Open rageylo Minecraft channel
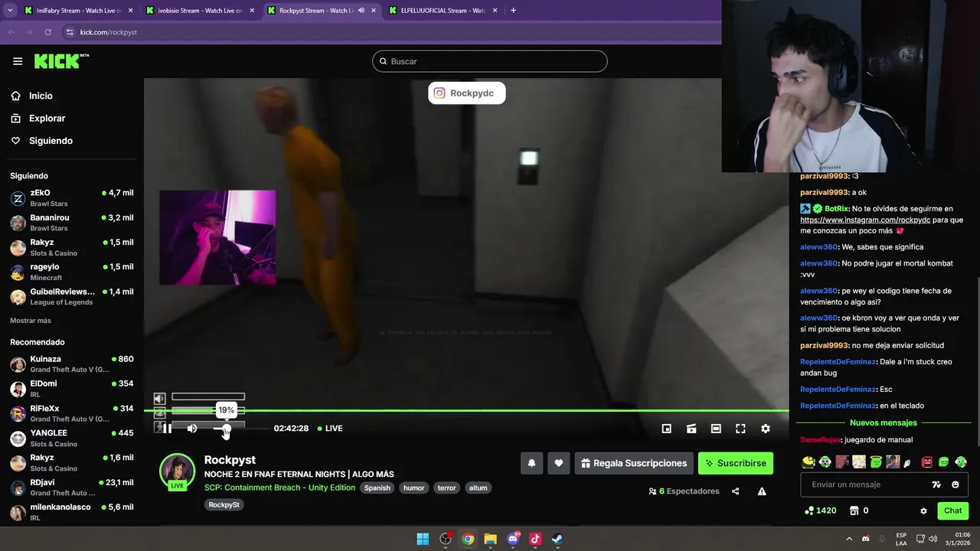The width and height of the screenshot is (980, 551). (72, 272)
